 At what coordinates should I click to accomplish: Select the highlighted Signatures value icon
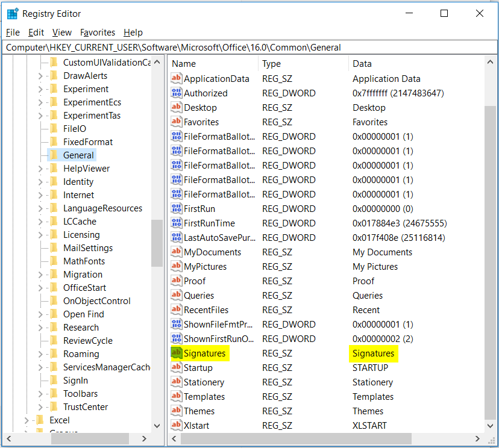(177, 353)
